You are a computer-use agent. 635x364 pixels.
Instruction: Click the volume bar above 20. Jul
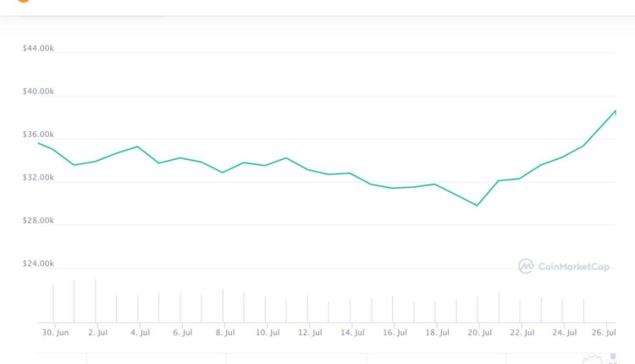[478, 309]
